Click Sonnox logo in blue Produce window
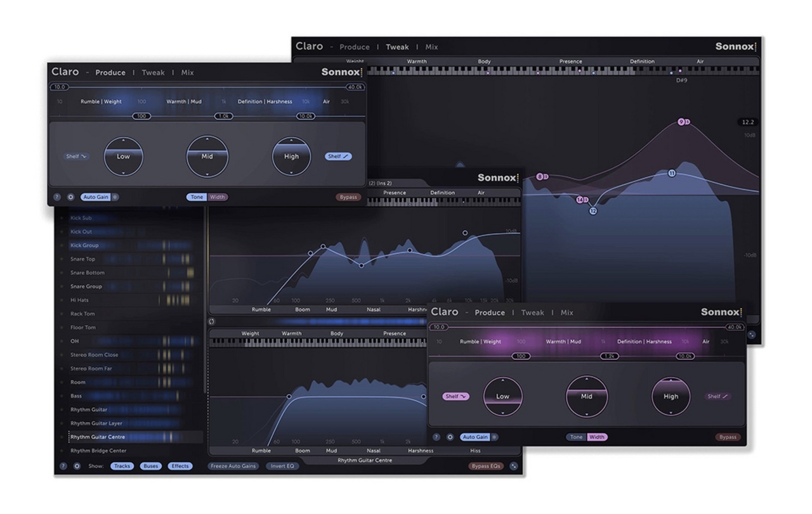 342,72
